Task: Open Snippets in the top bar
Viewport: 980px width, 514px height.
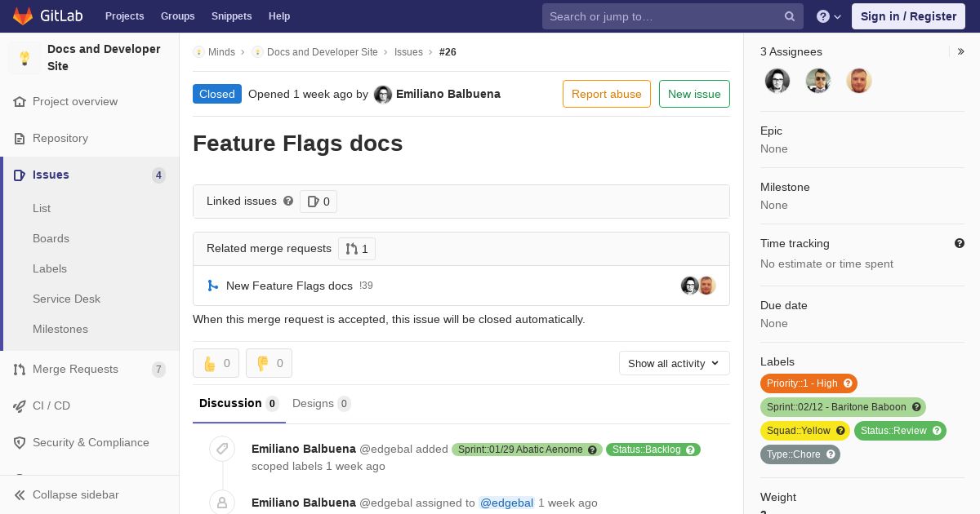Action: tap(232, 16)
